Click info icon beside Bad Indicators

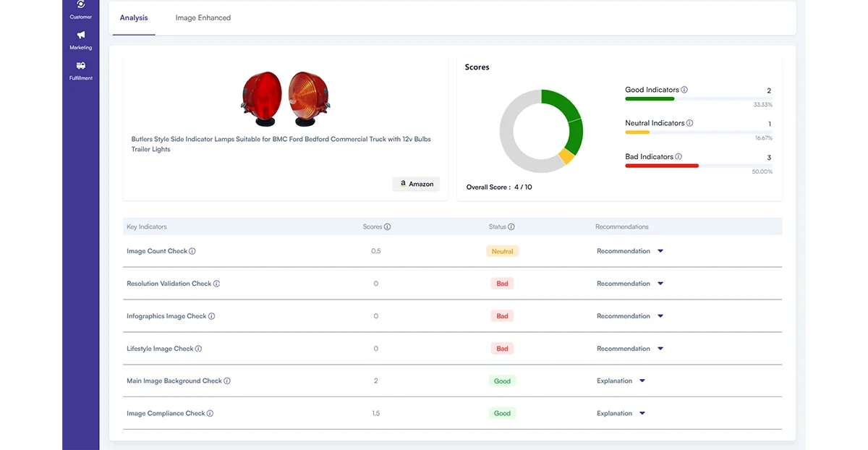[x=678, y=156]
